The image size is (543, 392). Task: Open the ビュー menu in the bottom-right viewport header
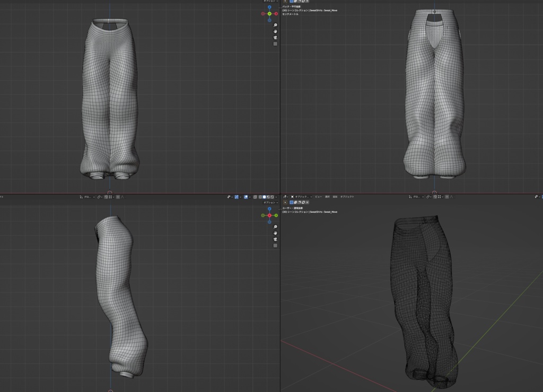[318, 197]
